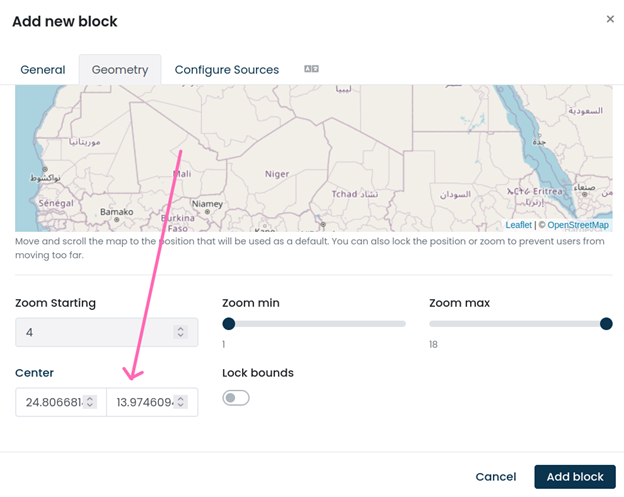Click the Zoom Starting stepper arrows
The width and height of the screenshot is (624, 497).
coord(180,332)
